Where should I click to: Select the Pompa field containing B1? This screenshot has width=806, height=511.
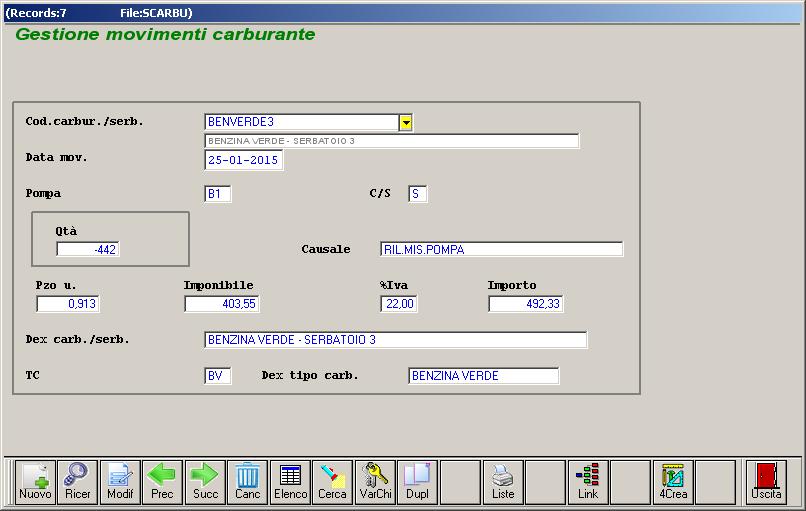tap(217, 194)
